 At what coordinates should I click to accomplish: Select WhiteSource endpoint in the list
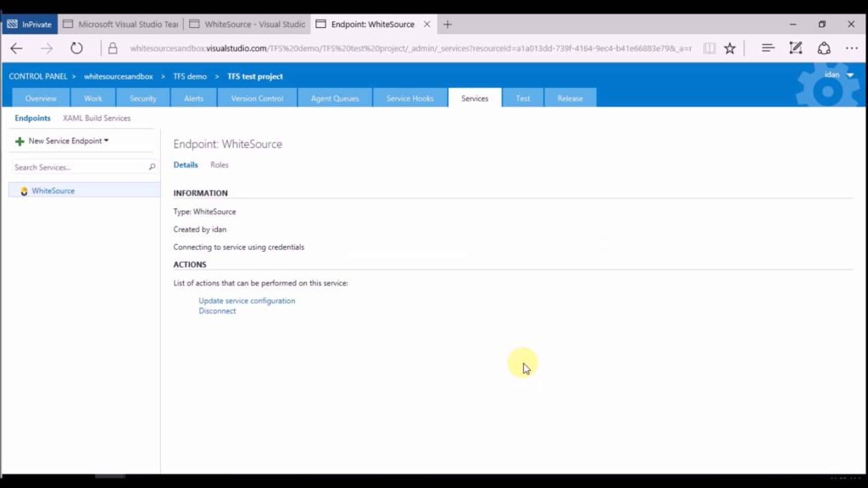coord(84,191)
